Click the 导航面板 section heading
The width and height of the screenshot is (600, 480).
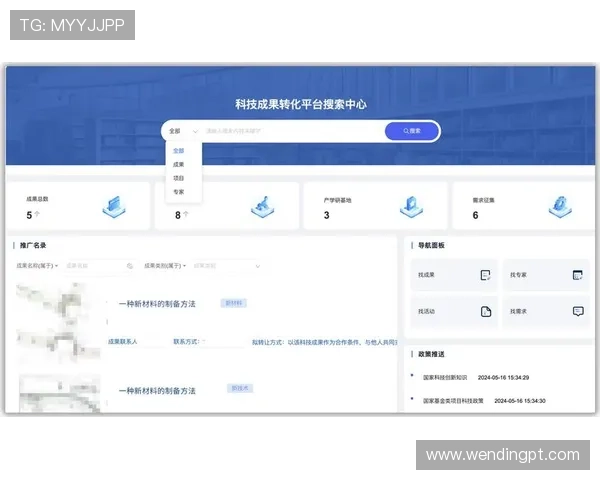coord(431,245)
